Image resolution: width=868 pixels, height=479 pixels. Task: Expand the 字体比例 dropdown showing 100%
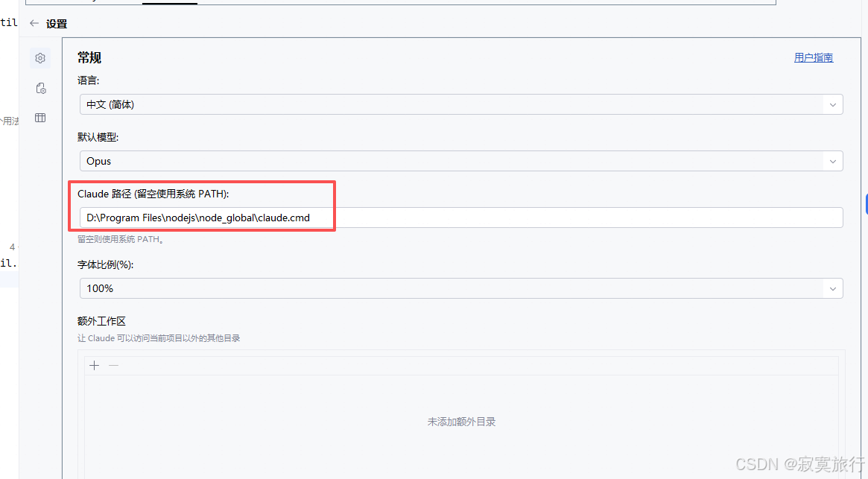461,288
